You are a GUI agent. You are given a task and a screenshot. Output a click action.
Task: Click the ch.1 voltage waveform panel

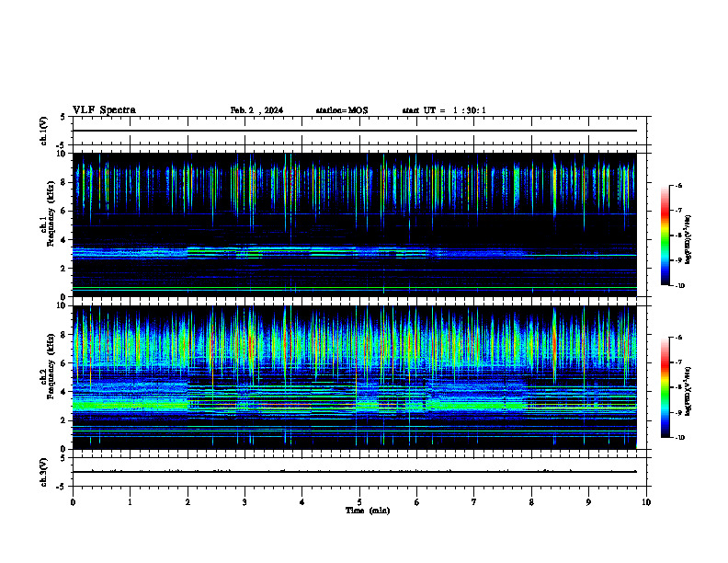359,131
